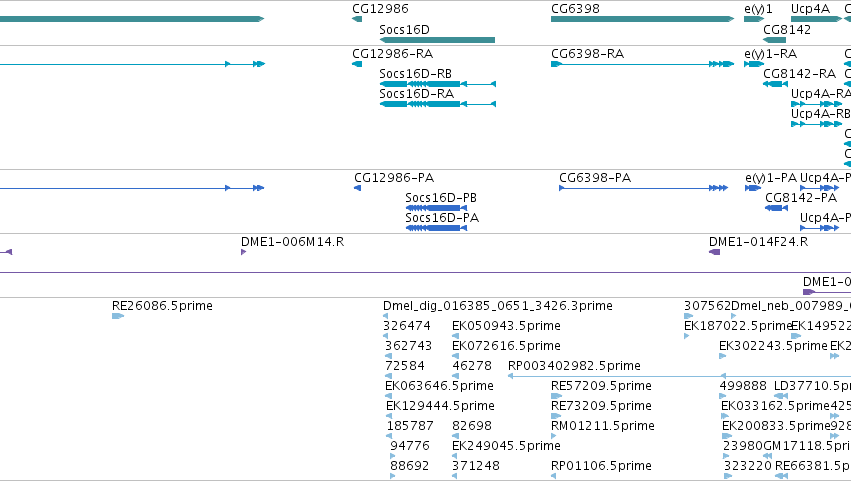Select the CG8142-PA protein label
Viewport: 851px width, 481px height.
tap(801, 198)
